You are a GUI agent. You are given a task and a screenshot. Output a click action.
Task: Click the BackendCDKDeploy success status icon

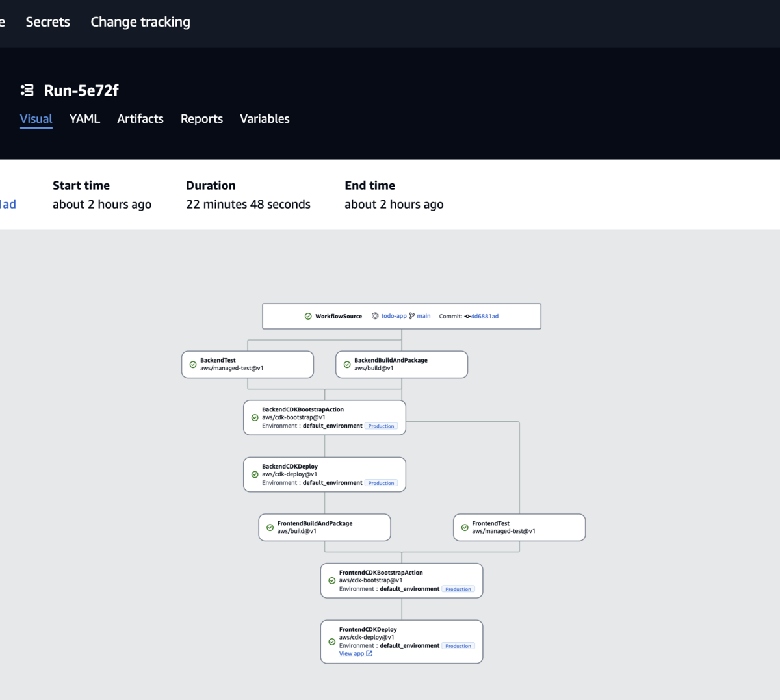pyautogui.click(x=255, y=474)
